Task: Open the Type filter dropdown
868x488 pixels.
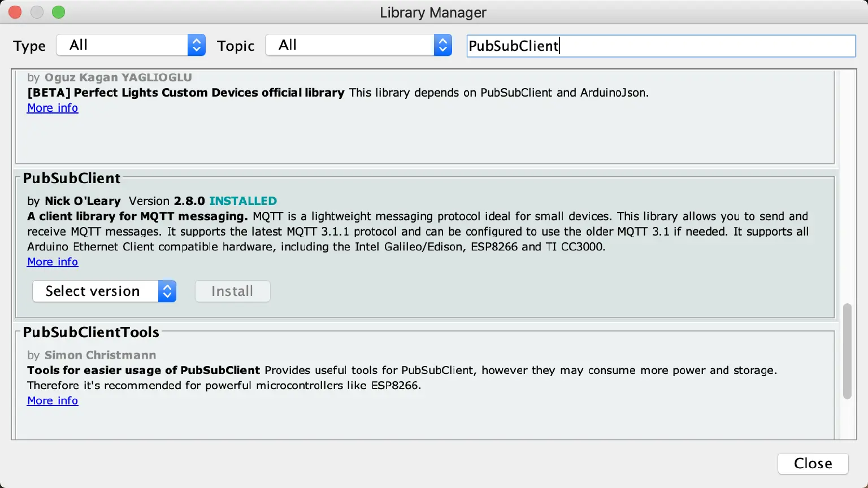Action: click(x=124, y=45)
